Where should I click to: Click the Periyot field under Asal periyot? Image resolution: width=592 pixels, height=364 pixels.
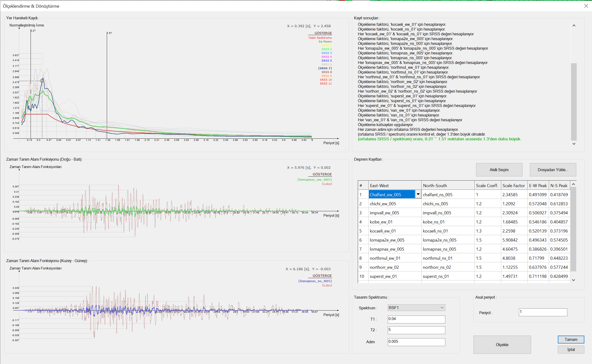tap(543, 312)
